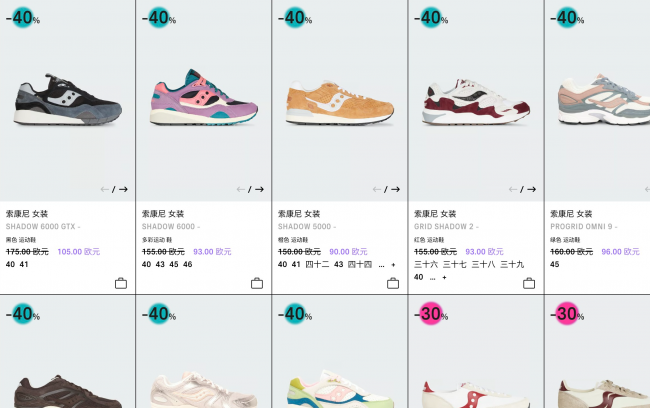The image size is (650, 408).
Task: Show next image of Shadow 5000
Action: pyautogui.click(x=395, y=189)
